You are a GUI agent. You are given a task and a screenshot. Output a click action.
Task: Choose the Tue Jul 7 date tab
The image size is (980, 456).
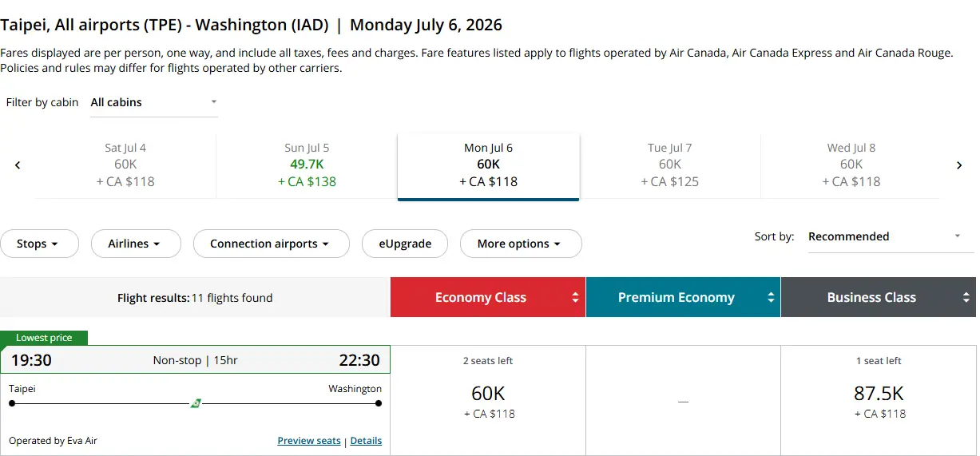(669, 165)
